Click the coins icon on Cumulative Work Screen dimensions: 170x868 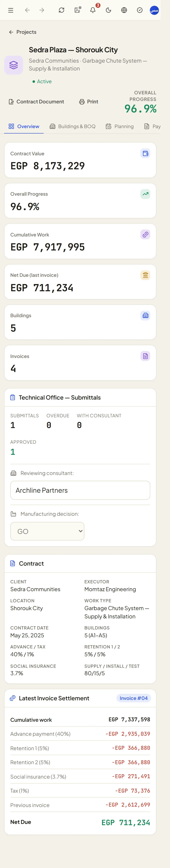point(146,235)
